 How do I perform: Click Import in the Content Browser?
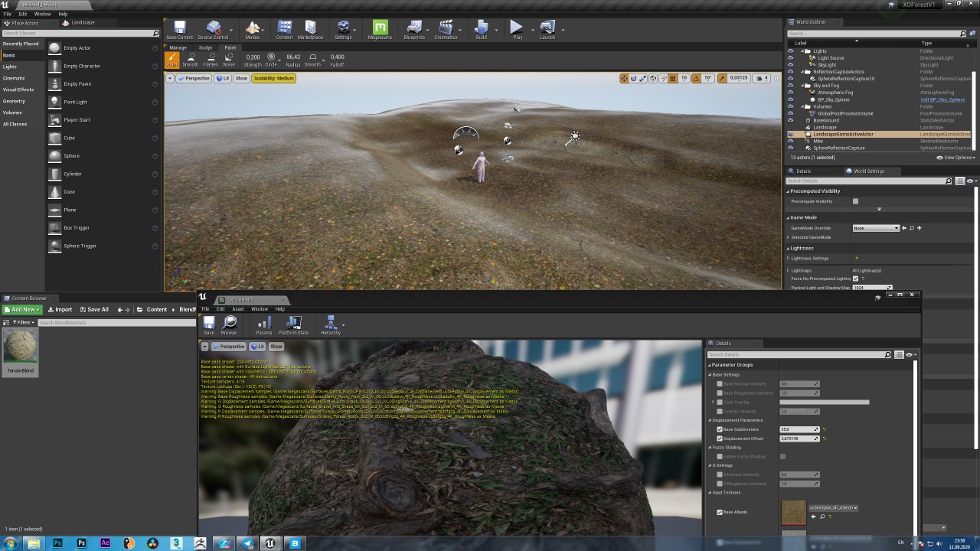[60, 309]
